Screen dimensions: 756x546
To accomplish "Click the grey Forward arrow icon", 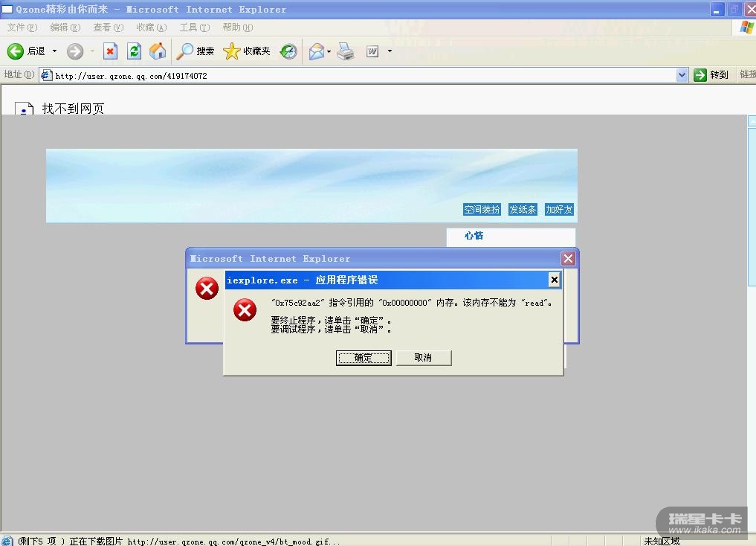I will coord(75,51).
